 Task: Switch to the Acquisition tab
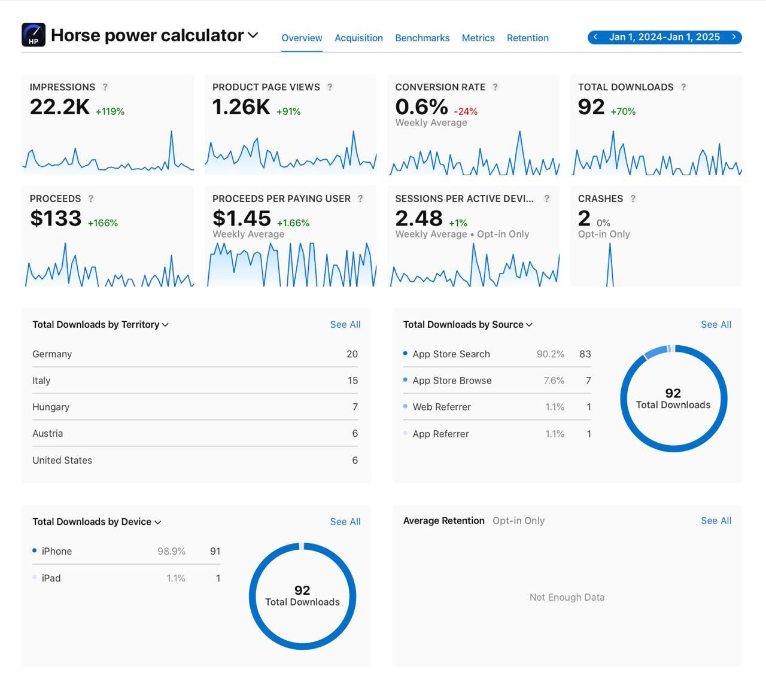[358, 38]
